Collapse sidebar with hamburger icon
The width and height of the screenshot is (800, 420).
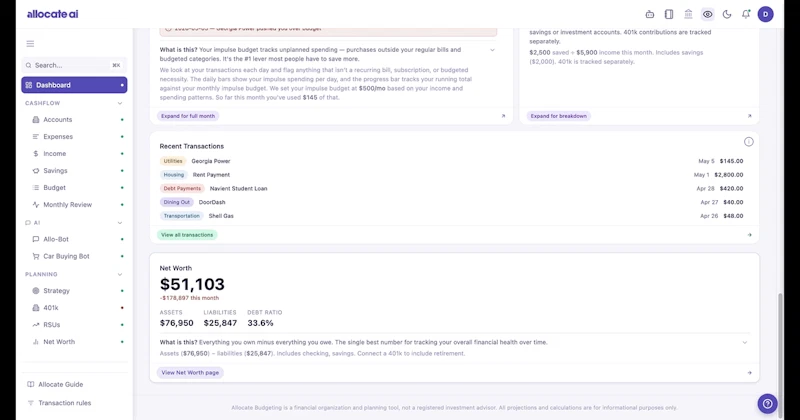pyautogui.click(x=30, y=44)
